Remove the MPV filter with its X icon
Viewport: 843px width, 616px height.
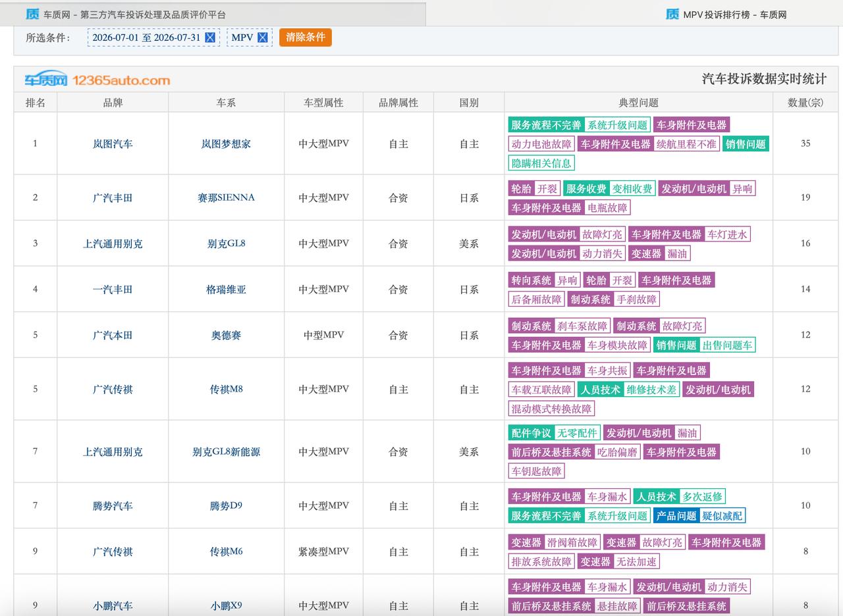(262, 38)
